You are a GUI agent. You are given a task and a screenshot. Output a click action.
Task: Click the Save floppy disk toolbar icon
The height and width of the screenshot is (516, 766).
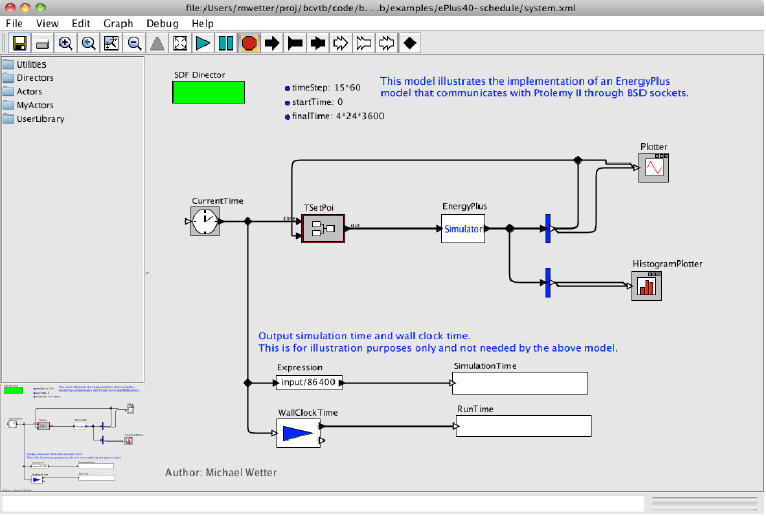tap(20, 43)
